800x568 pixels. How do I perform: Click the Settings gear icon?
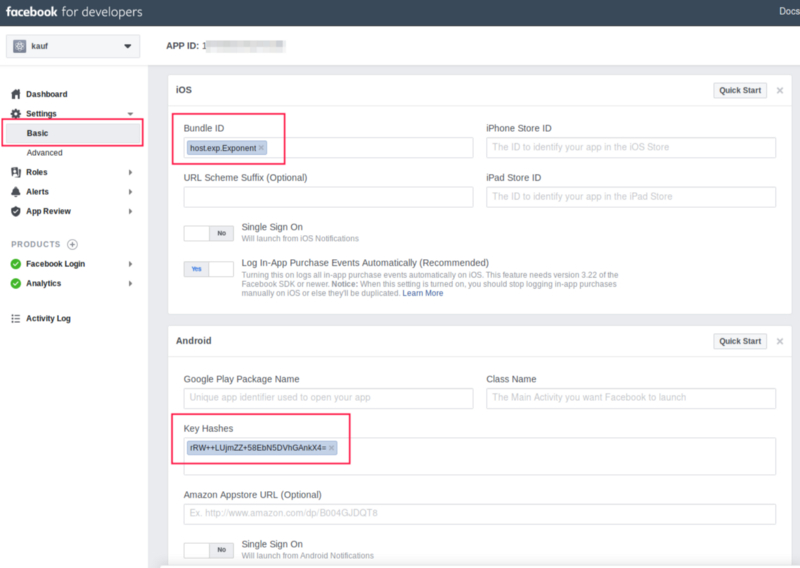coord(16,113)
